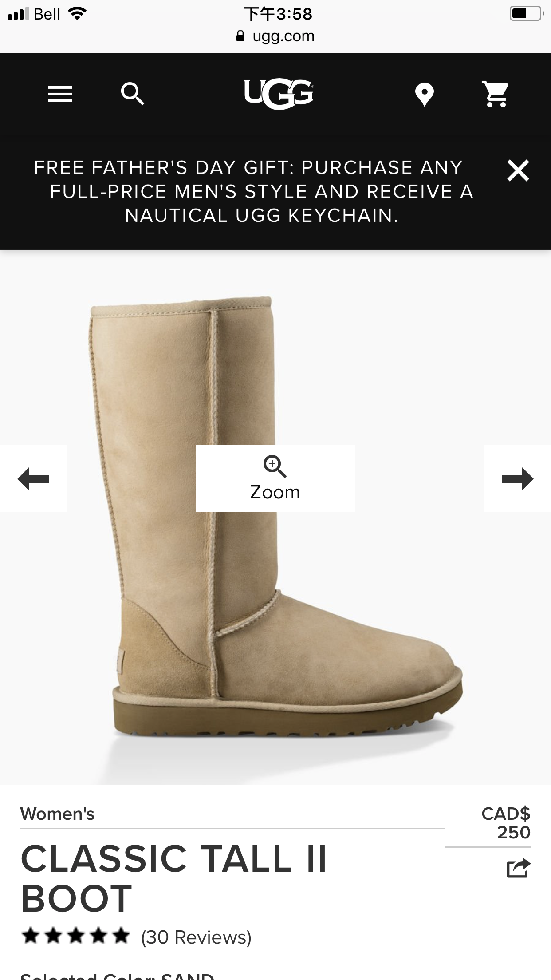Show next product image with right arrow
This screenshot has height=980, width=551.
click(518, 478)
